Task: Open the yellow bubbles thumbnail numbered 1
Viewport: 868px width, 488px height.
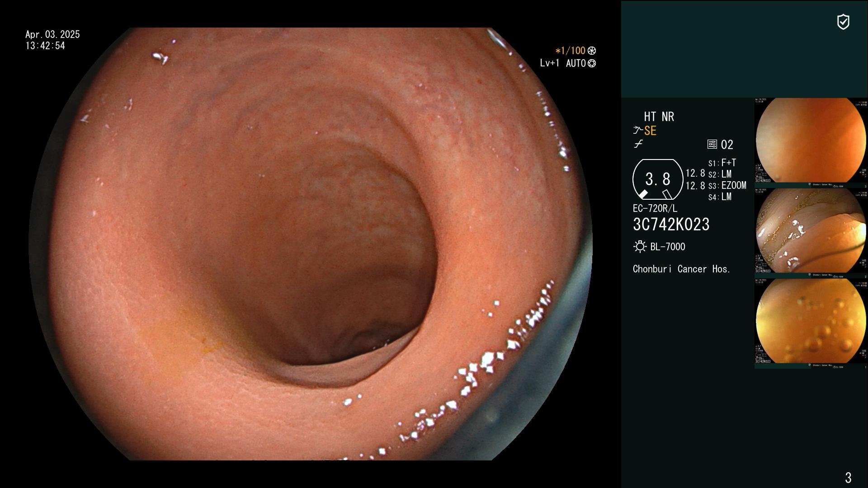Action: [x=811, y=321]
